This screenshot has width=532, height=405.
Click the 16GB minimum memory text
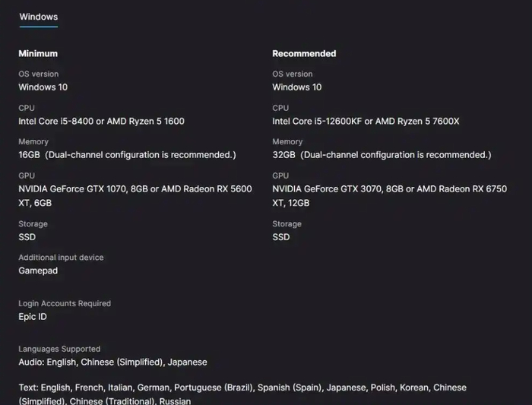(x=29, y=155)
